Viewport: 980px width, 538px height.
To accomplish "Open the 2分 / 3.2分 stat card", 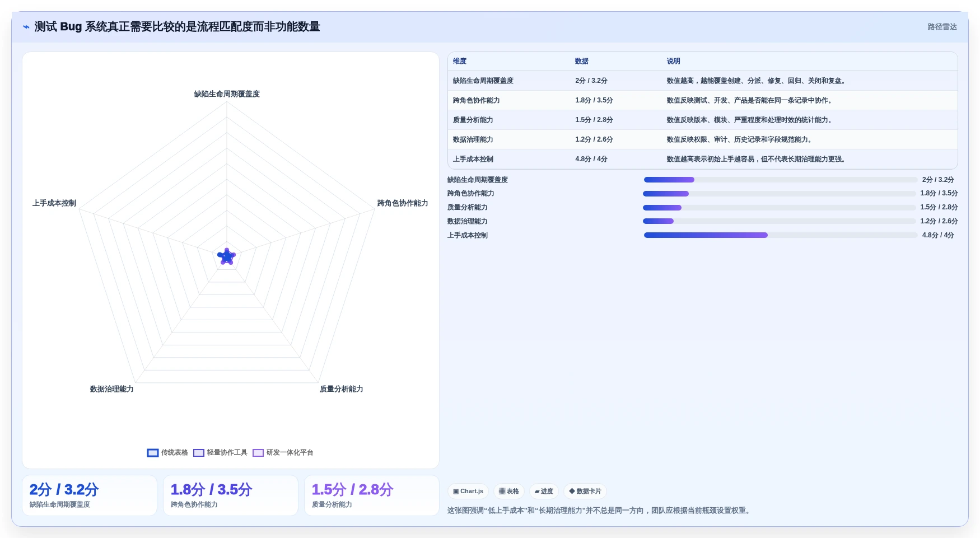I will click(x=90, y=495).
